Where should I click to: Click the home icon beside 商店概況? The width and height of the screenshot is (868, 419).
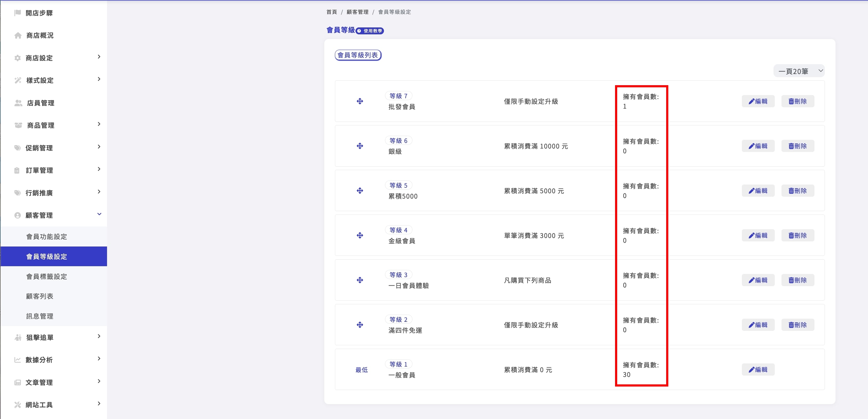point(18,35)
